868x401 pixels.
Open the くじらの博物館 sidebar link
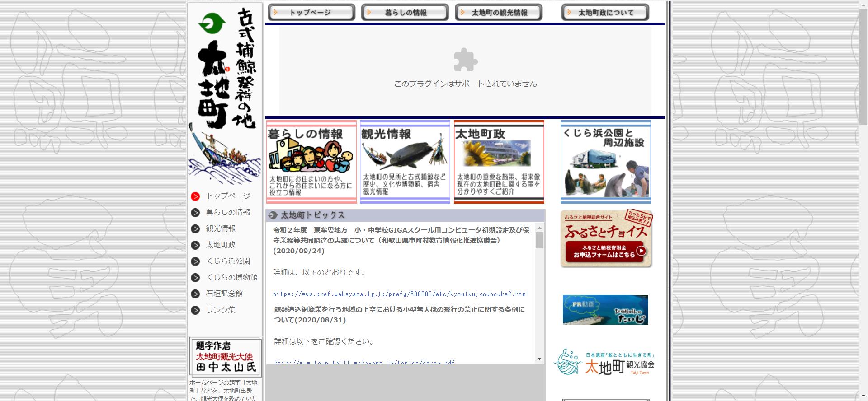click(231, 277)
